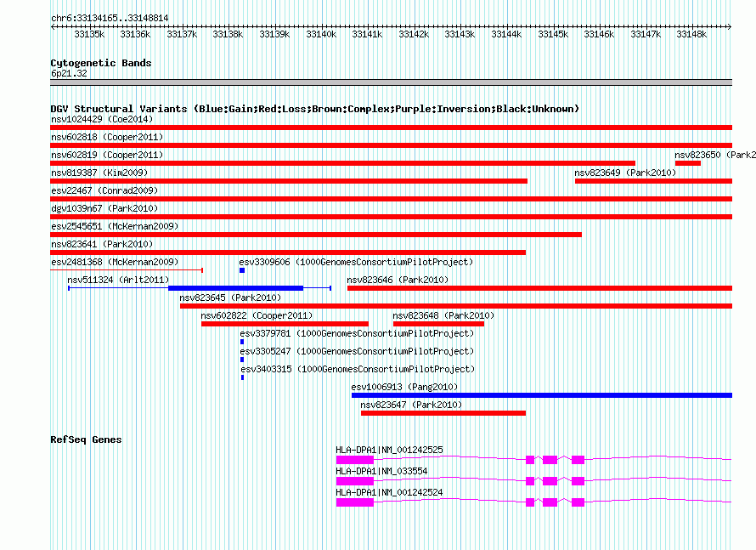Open esv3379781 1000Genomes label

tap(357, 333)
